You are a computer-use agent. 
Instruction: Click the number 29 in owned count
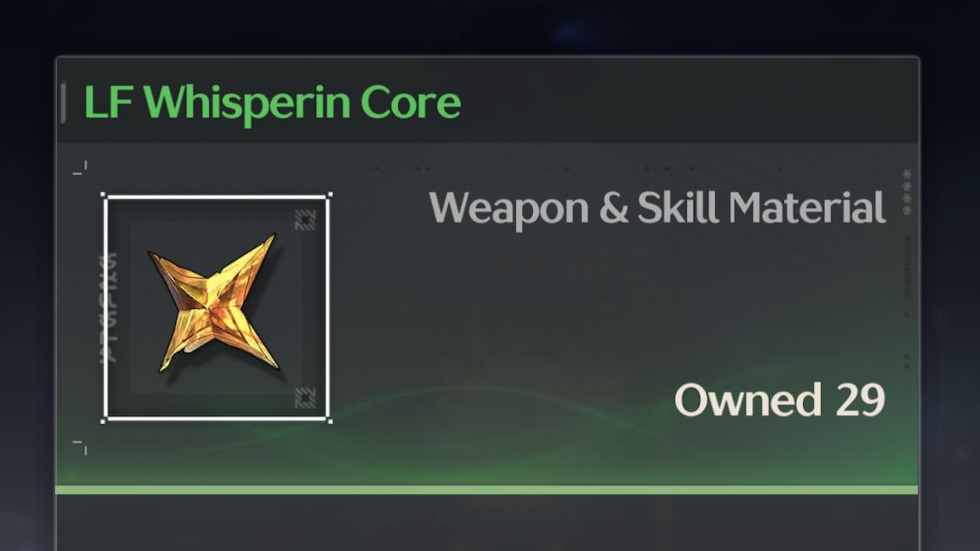(861, 399)
